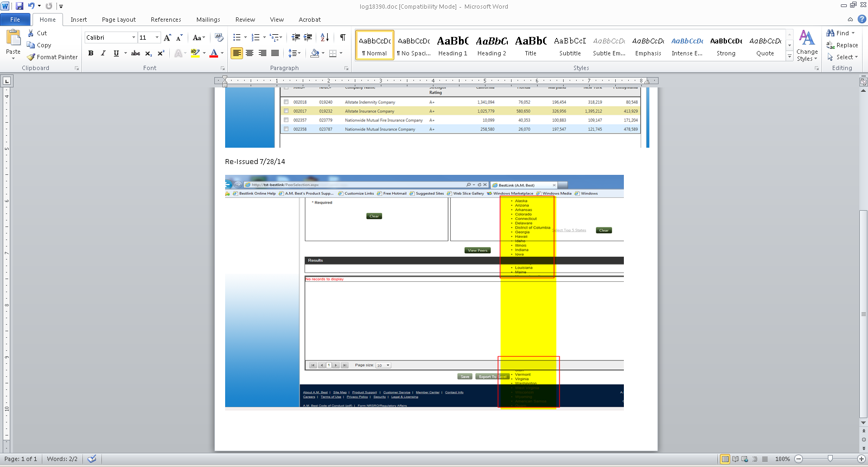Open the Change Styles menu
Viewport: 868px width, 467px height.
pos(807,46)
